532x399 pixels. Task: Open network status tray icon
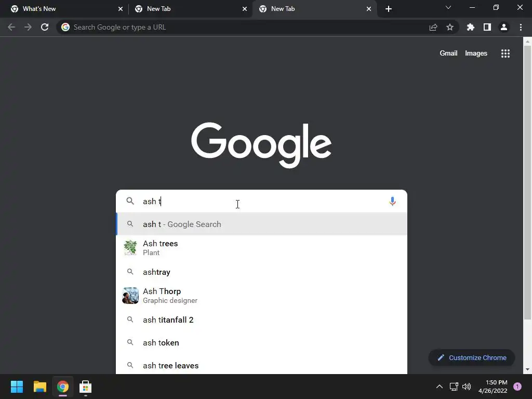point(454,387)
